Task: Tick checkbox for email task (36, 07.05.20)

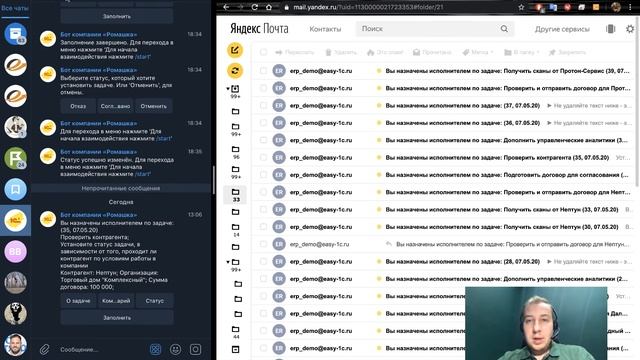Action: [x=263, y=123]
